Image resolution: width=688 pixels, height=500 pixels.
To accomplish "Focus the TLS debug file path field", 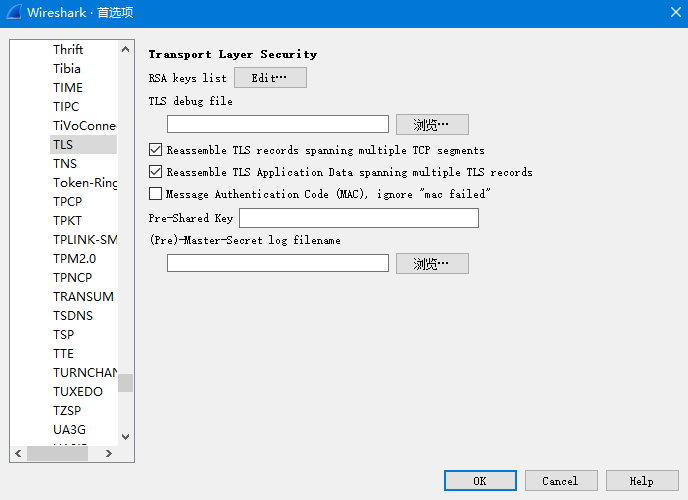I will tap(278, 124).
